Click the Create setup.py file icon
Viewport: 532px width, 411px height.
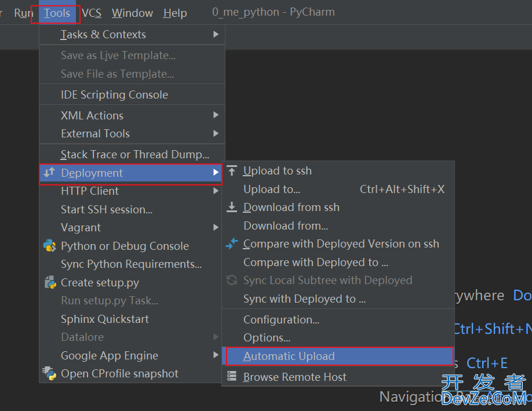click(x=50, y=282)
